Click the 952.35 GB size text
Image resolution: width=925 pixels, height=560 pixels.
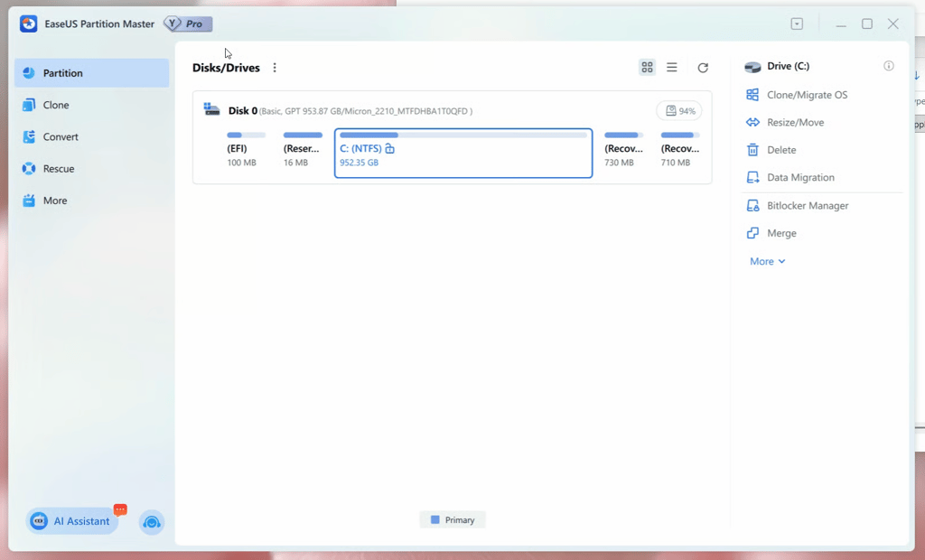(x=360, y=163)
